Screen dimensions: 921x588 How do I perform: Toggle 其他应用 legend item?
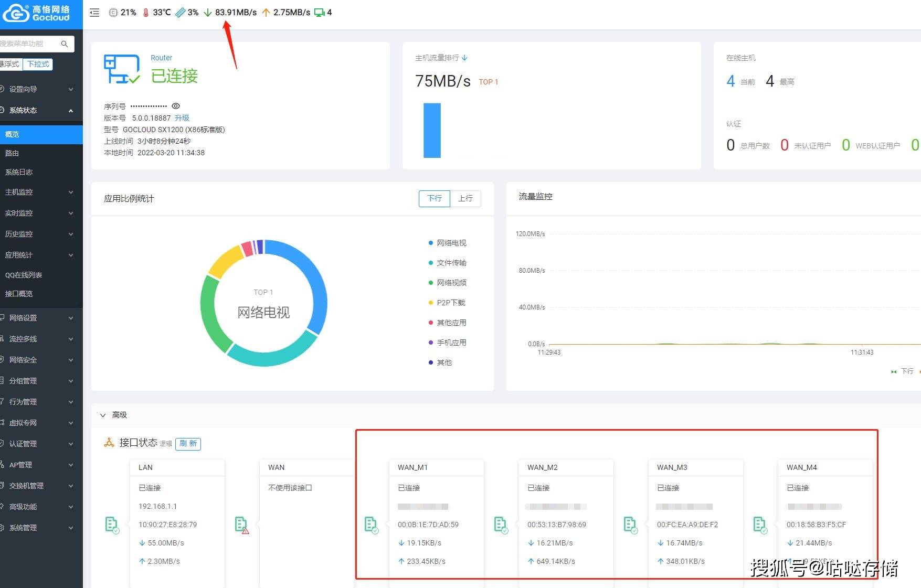pyautogui.click(x=448, y=323)
